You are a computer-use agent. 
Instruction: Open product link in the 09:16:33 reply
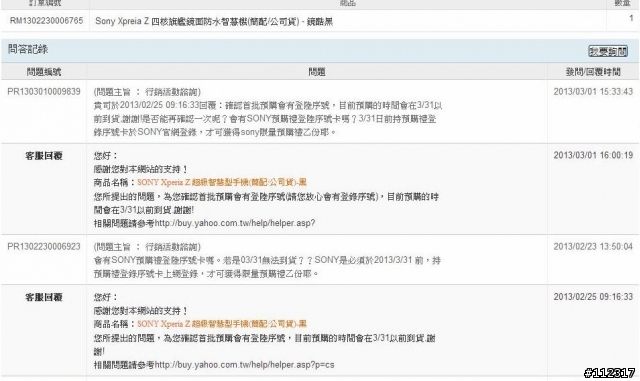pos(222,324)
